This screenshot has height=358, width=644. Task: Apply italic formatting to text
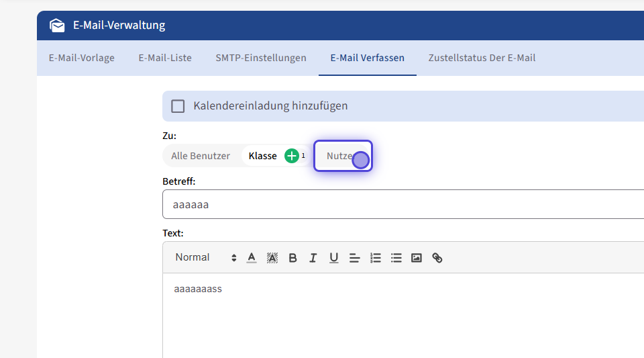click(313, 258)
